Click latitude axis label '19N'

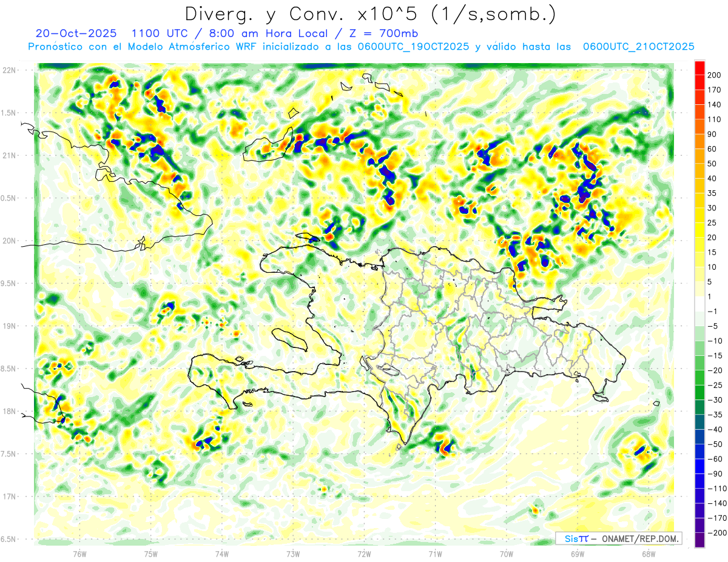[x=8, y=326]
